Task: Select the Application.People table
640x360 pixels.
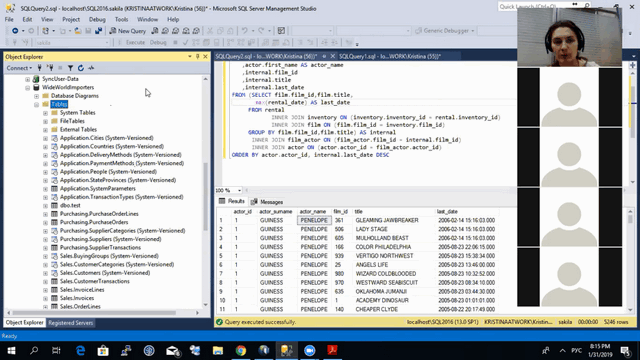Action: coord(108,171)
